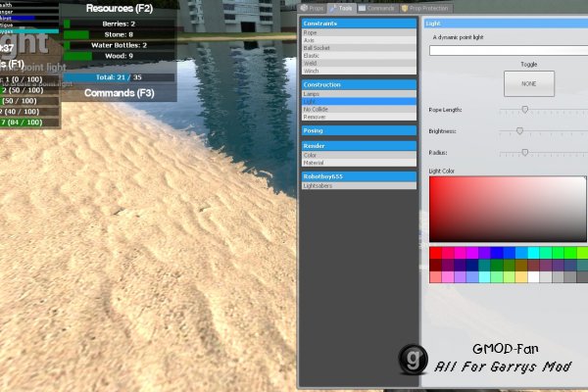This screenshot has width=588, height=392.
Task: Select the Lightsabers tool
Action: click(359, 185)
